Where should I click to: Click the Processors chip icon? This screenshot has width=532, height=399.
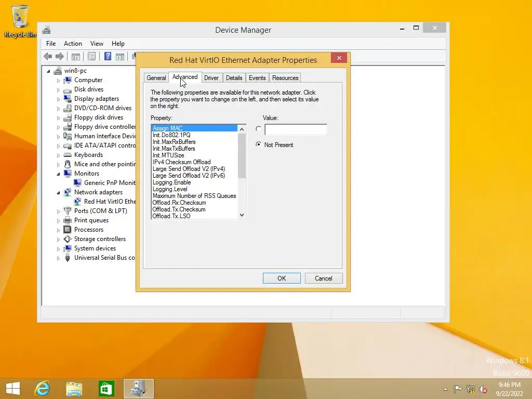68,230
